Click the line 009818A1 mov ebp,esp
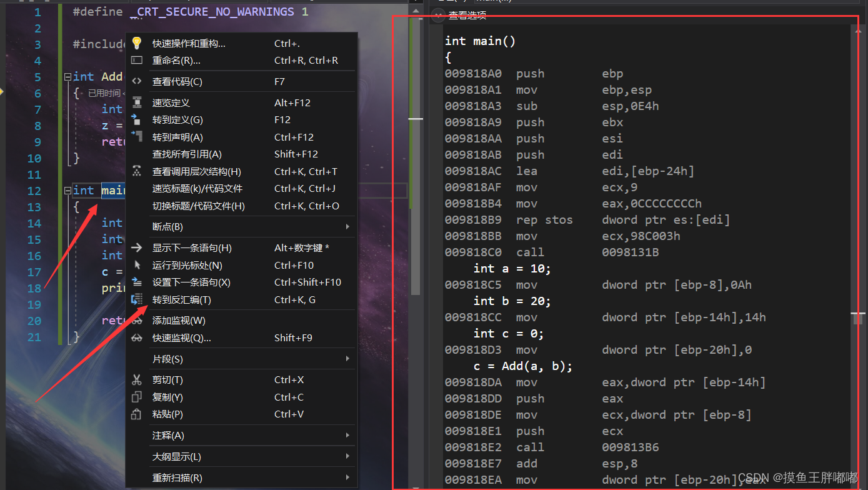Viewport: 868px width, 490px height. (x=549, y=90)
